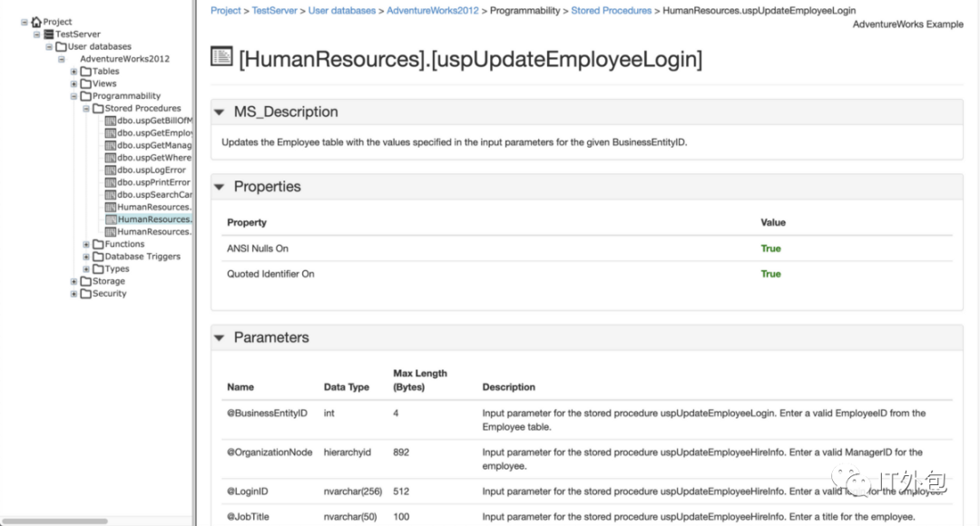Go to Stored Procedures breadcrumb link

coord(611,11)
